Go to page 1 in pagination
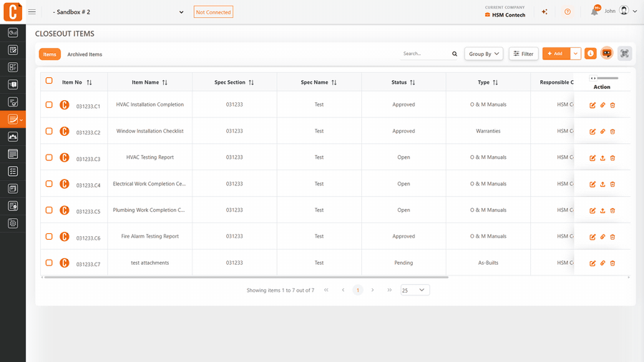The image size is (644, 362). tap(358, 290)
